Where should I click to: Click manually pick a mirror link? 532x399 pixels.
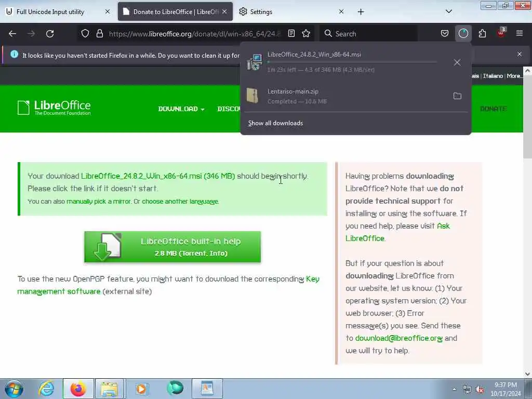coord(98,202)
